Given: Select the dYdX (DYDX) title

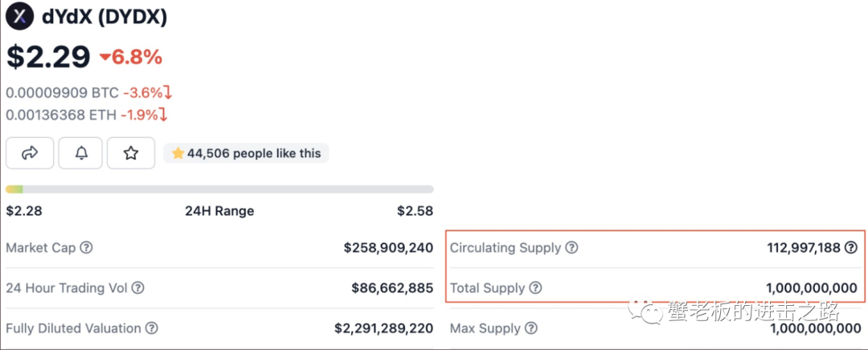Looking at the screenshot, I should (104, 17).
